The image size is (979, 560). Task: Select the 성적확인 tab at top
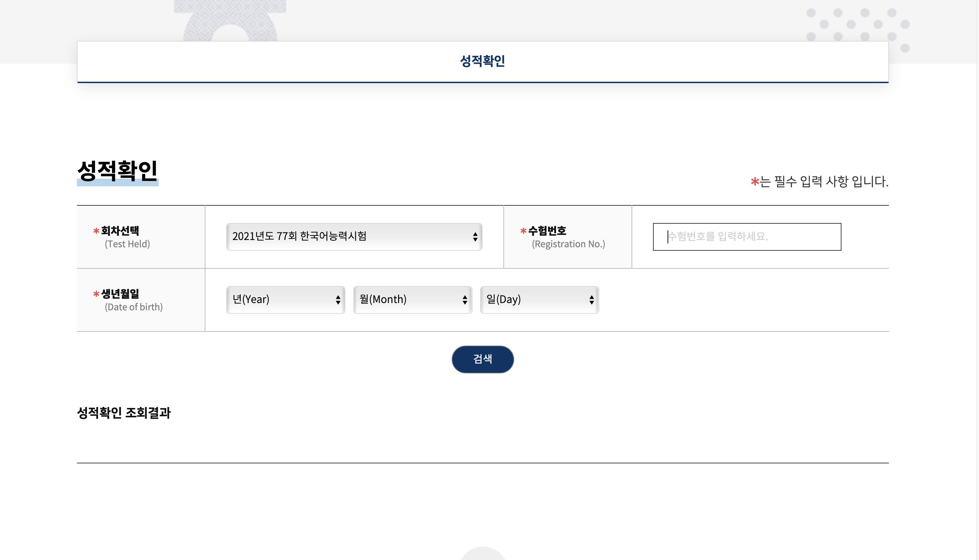tap(482, 62)
